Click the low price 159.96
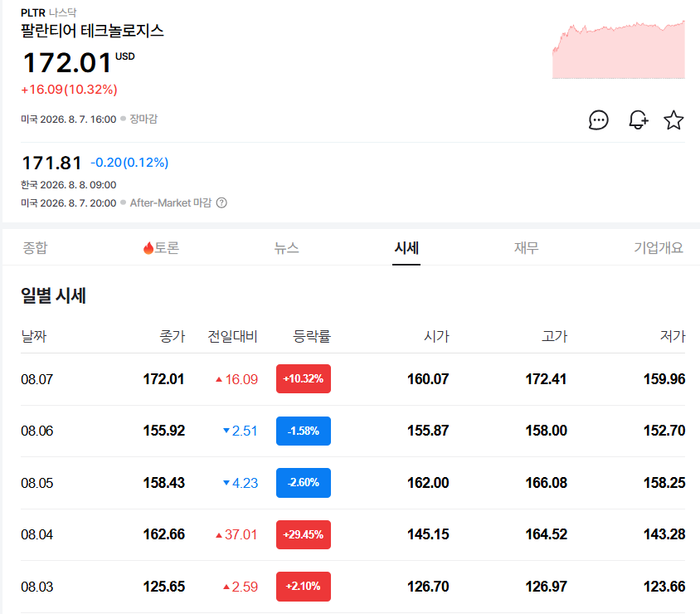This screenshot has width=700, height=614. click(x=664, y=379)
